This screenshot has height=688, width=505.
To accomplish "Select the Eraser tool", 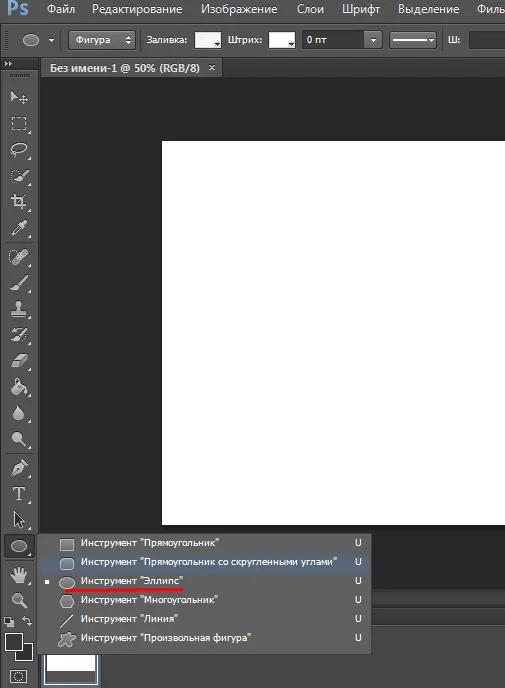I will pos(19,361).
